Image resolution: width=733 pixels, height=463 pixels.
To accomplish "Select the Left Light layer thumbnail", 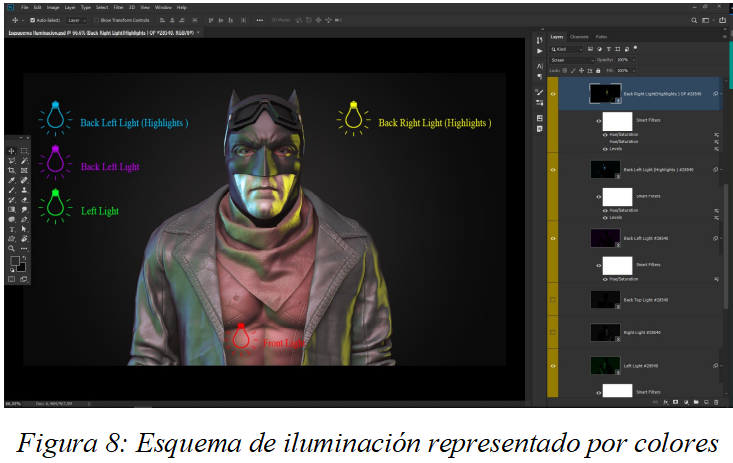I will coord(604,367).
